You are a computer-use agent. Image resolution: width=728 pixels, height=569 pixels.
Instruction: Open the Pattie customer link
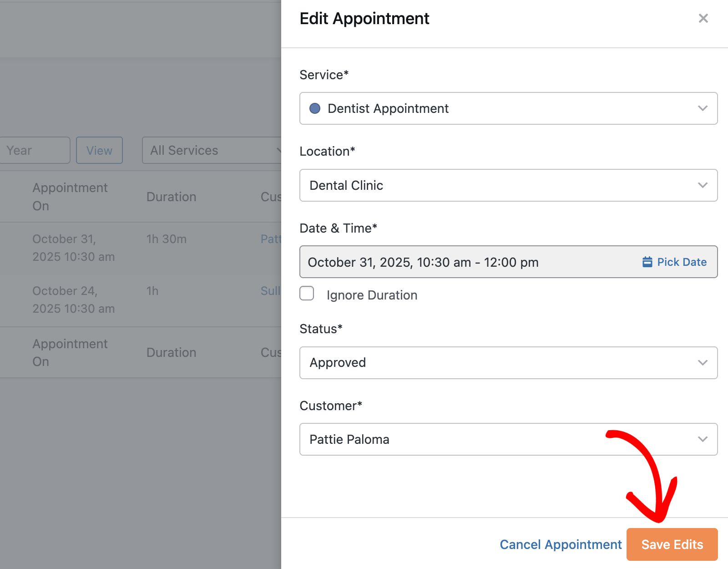[272, 239]
